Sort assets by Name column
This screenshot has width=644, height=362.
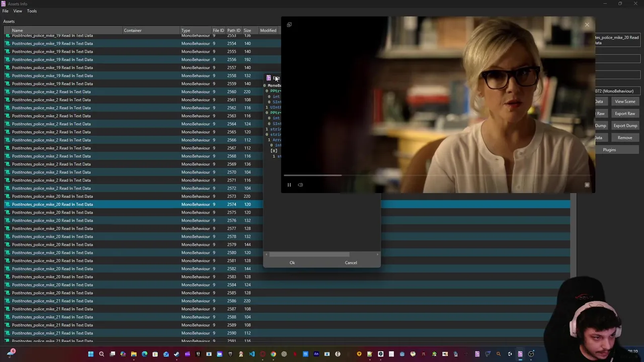pos(63,31)
